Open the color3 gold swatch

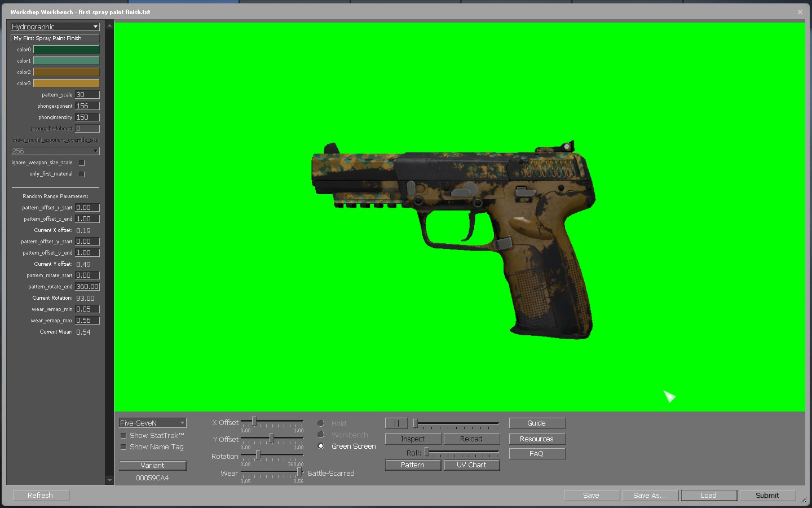(67, 84)
